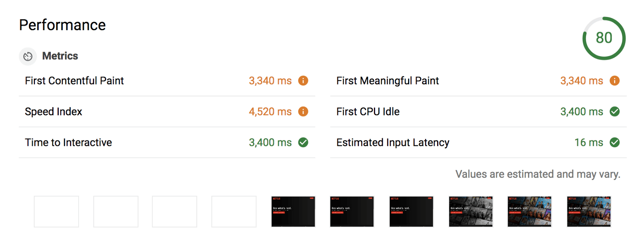Select the fourth blank filmstrip thumbnail
644x244 pixels.
[x=234, y=212]
